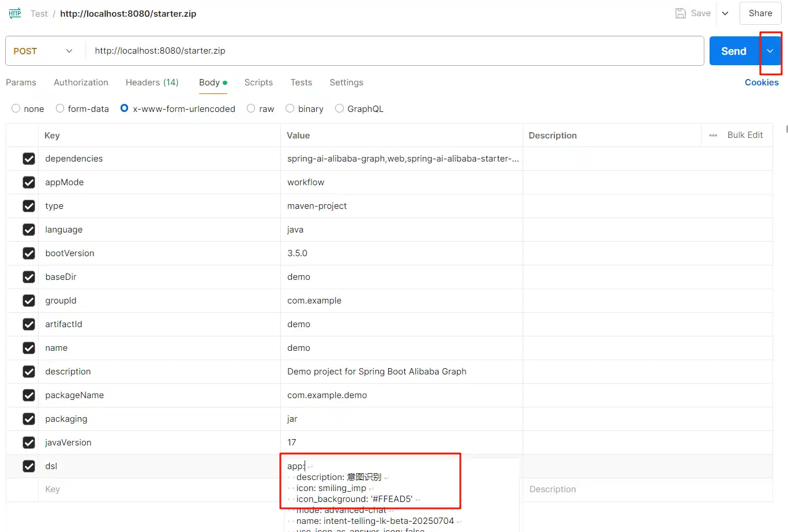Disable the dsl parameter row
The width and height of the screenshot is (788, 532).
coord(29,466)
